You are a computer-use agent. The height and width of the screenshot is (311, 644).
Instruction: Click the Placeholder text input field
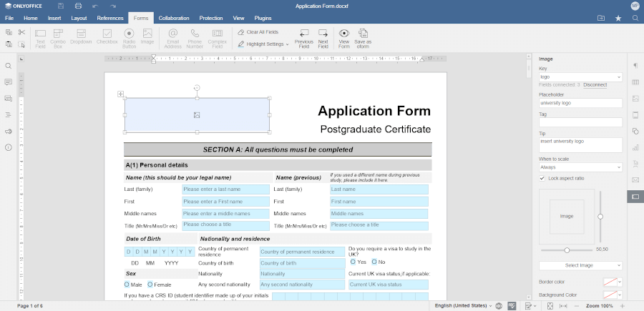tap(580, 103)
